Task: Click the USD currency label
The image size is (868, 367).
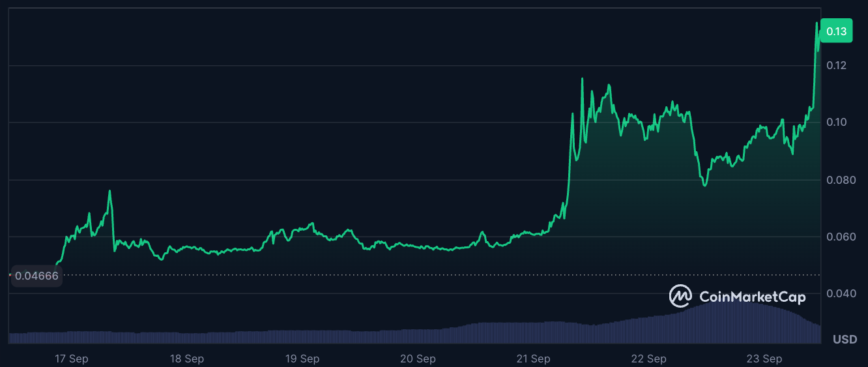Action: click(845, 339)
